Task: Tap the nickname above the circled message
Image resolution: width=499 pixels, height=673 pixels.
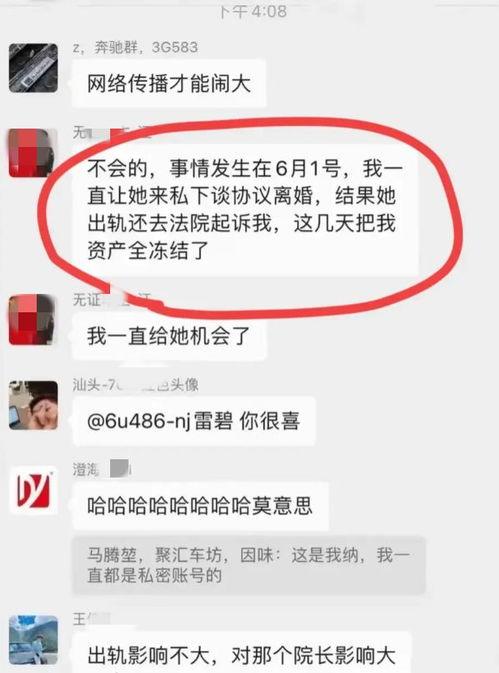Action: (x=112, y=133)
